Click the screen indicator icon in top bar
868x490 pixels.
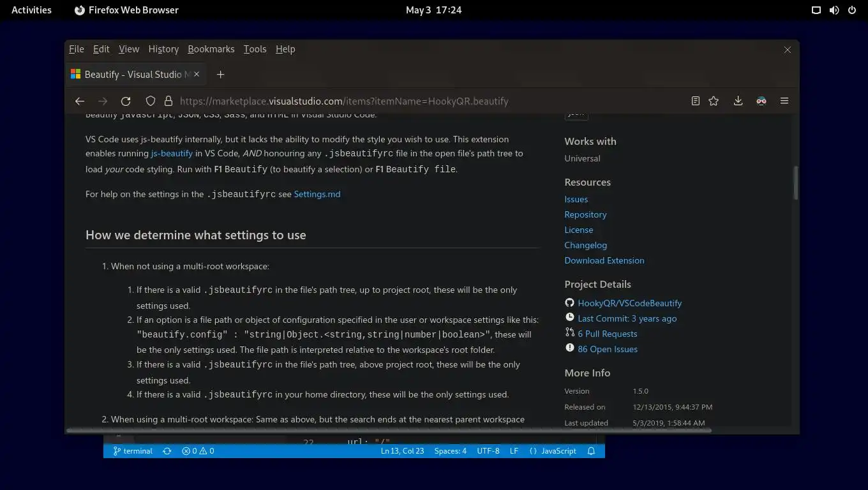(x=816, y=10)
